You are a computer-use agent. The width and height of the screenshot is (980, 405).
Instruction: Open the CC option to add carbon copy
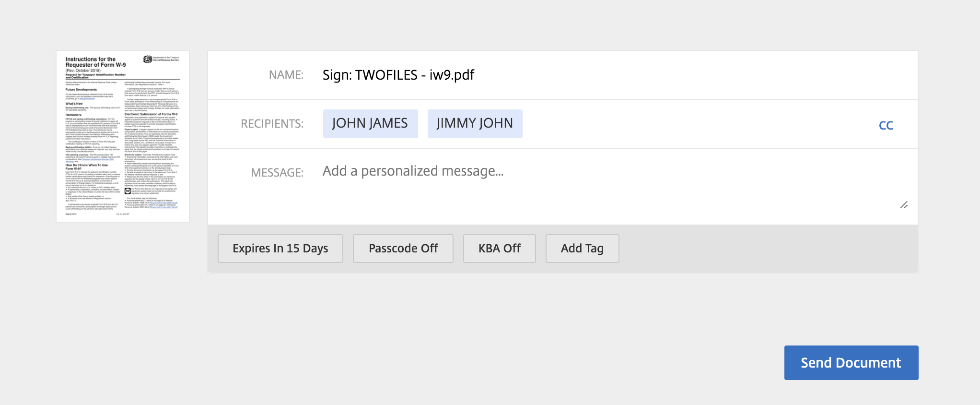click(x=886, y=125)
